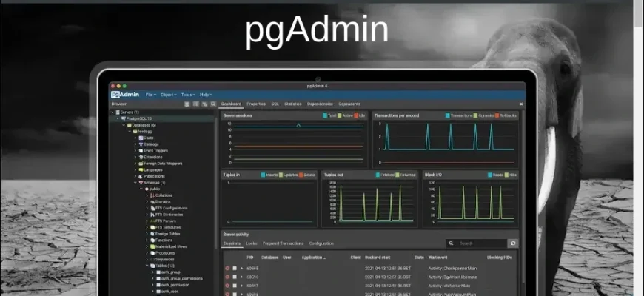Open the Tools menu dropdown
Viewport: 644px width, 296px height.
click(189, 95)
